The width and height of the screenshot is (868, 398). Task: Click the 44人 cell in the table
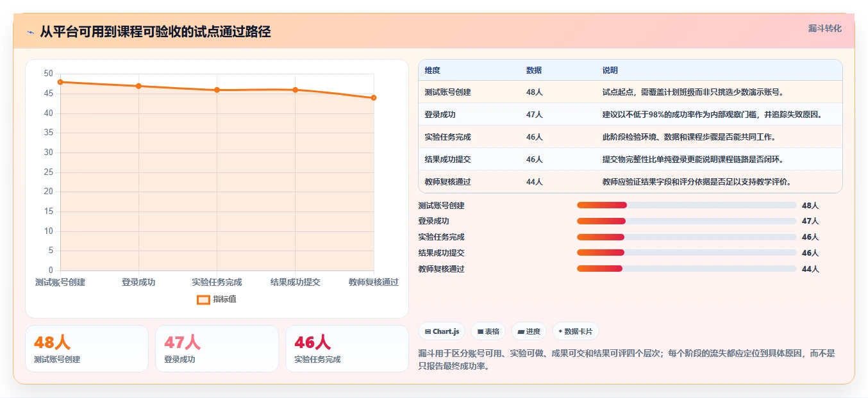pyautogui.click(x=535, y=182)
